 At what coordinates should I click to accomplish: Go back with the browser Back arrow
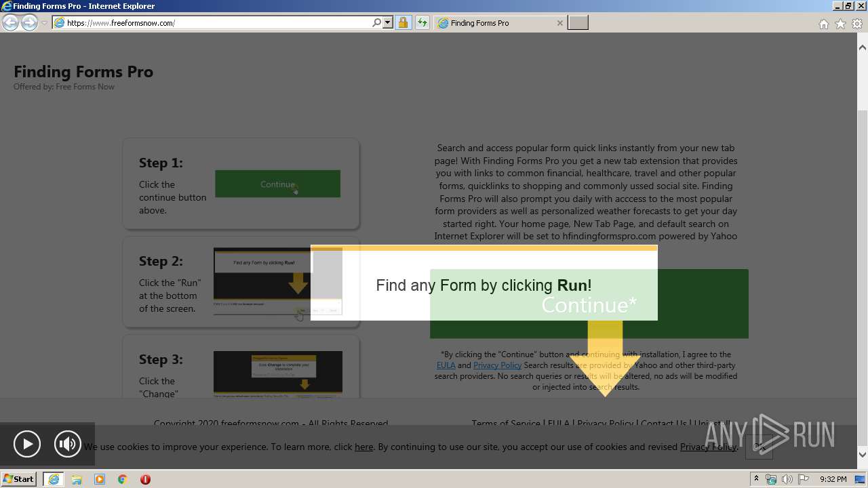pos(10,23)
